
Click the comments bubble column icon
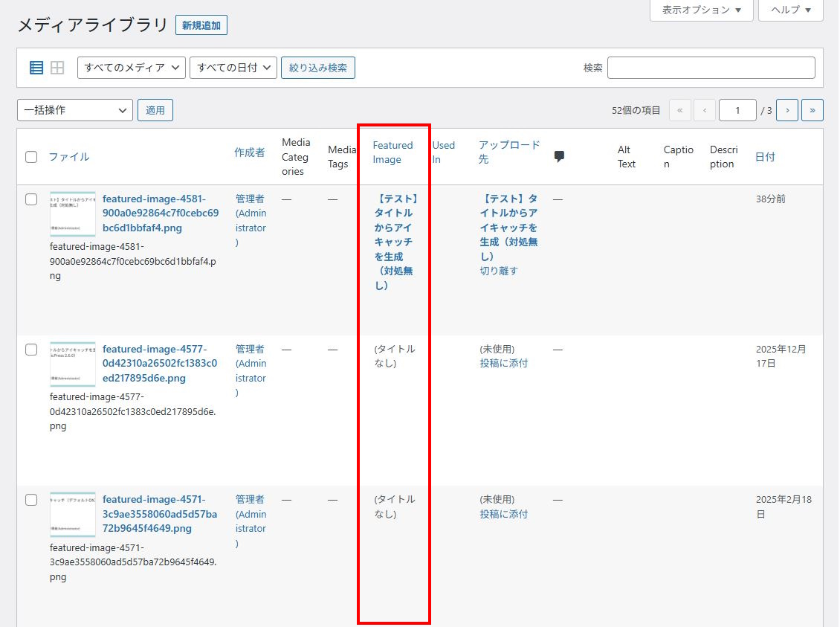(559, 156)
